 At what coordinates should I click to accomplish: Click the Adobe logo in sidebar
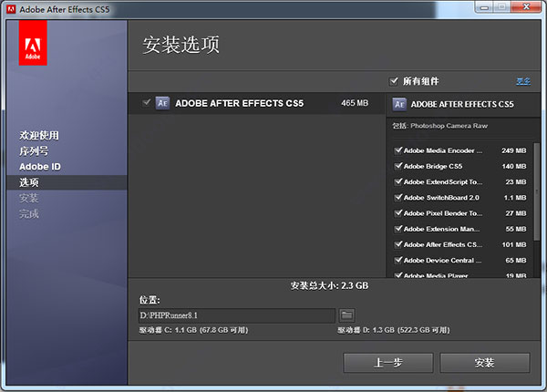[x=33, y=43]
